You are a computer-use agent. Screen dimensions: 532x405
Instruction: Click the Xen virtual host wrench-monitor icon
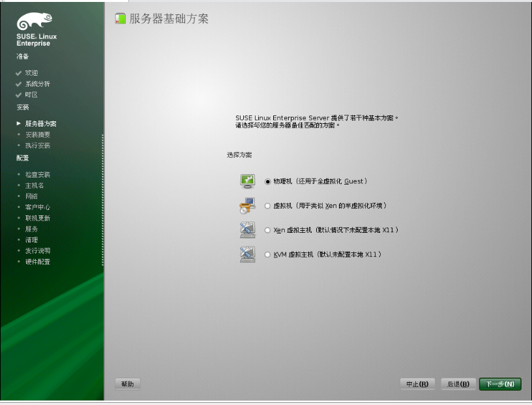tap(247, 230)
